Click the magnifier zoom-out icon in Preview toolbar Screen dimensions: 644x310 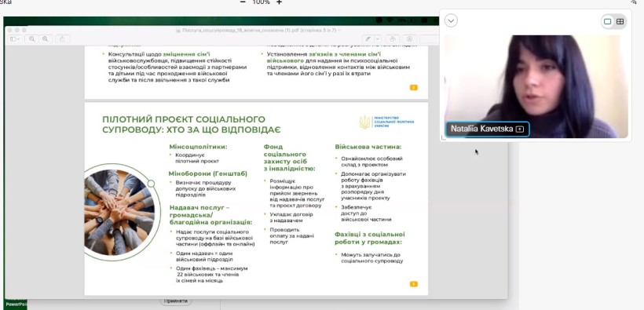click(x=31, y=39)
